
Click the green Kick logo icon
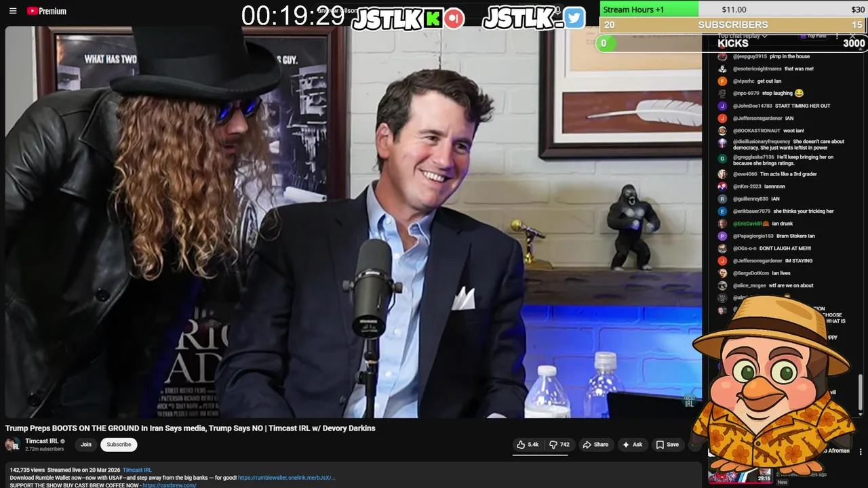pyautogui.click(x=433, y=18)
